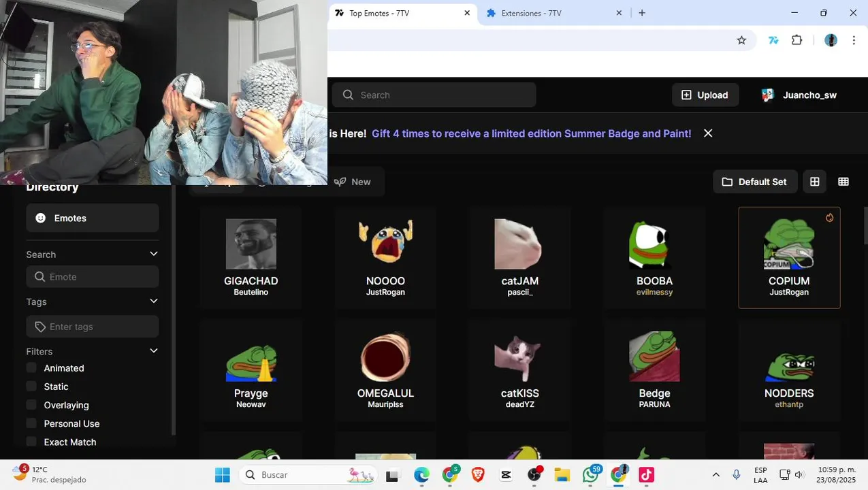This screenshot has width=868, height=490.
Task: Switch to compact grid view icon
Action: (843, 182)
